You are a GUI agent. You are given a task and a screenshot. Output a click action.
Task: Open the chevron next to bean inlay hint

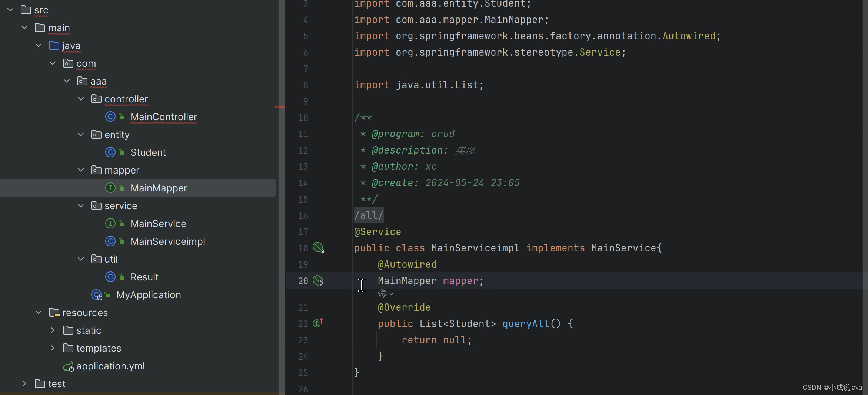(392, 293)
